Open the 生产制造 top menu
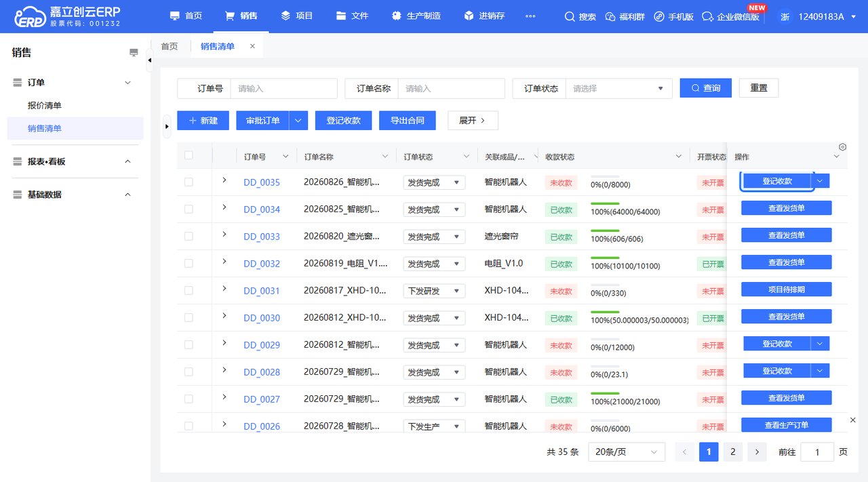This screenshot has width=868, height=482. [x=416, y=16]
